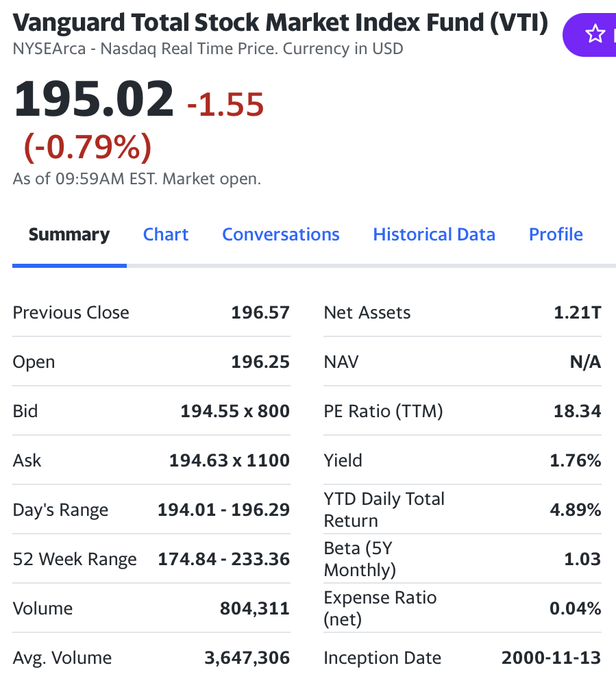
Task: Click the Day's Range label
Action: pos(60,510)
